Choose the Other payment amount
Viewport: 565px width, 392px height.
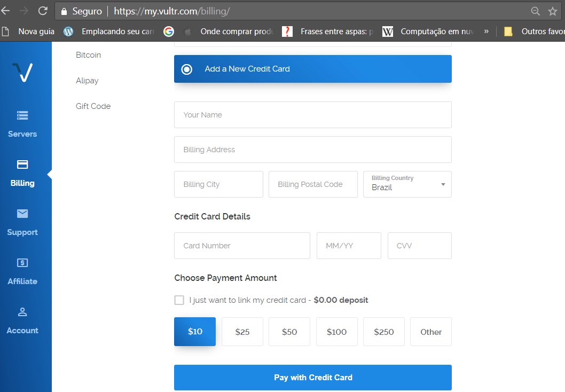(x=431, y=332)
